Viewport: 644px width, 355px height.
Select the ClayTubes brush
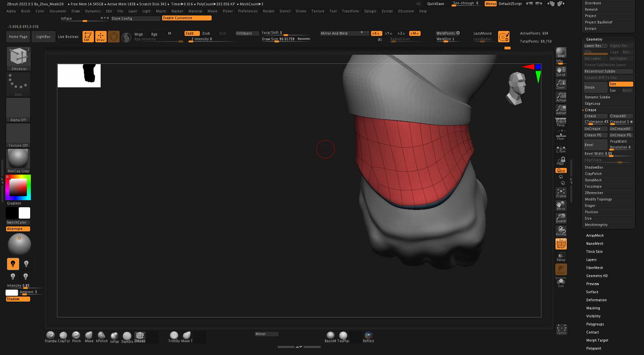63,337
